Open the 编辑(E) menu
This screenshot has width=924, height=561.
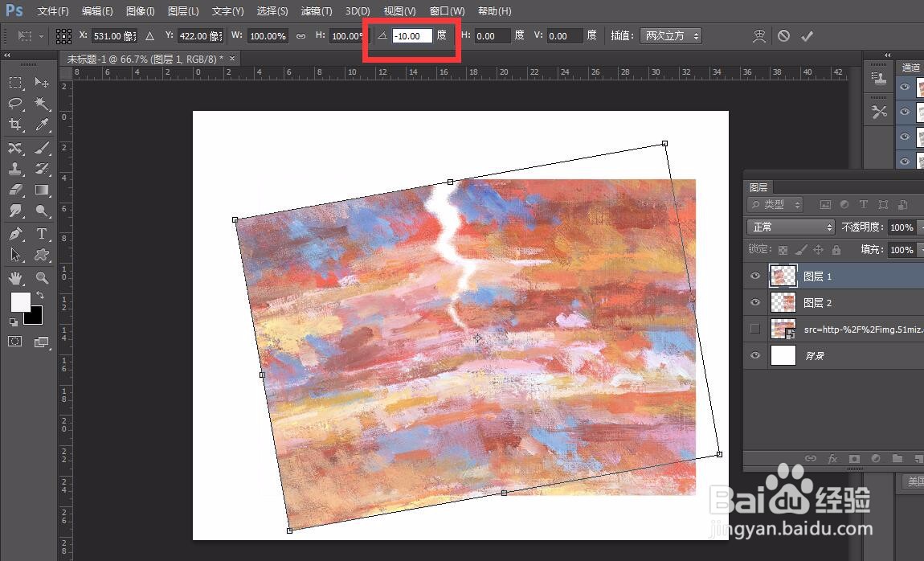click(97, 11)
